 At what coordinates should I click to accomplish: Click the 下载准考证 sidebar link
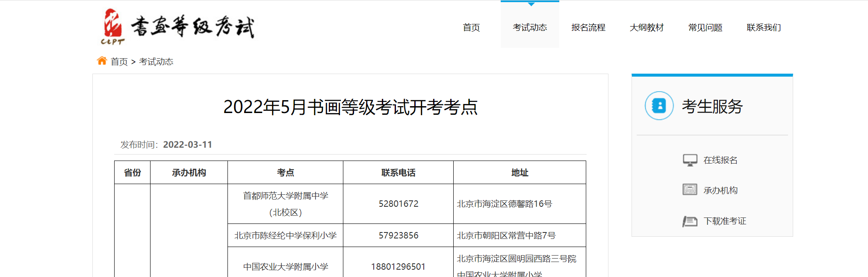click(725, 221)
